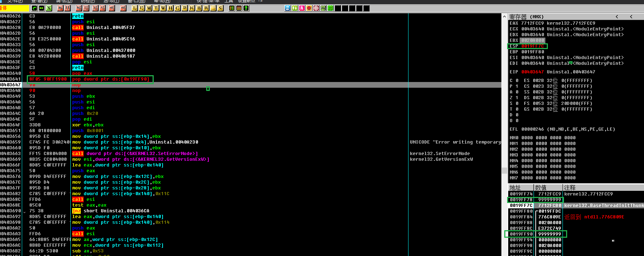Screen dimensions: 644x256
Task: Click the second left-arrow in registers header
Action: click(631, 17)
